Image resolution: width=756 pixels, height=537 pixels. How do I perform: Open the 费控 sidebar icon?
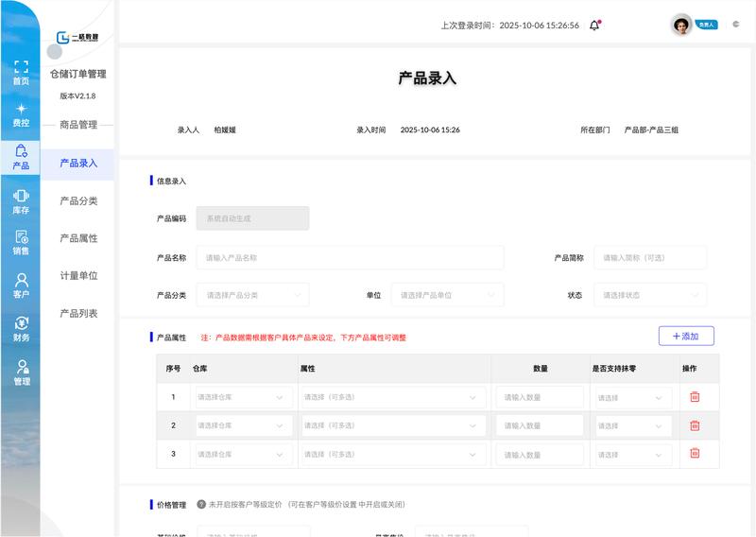[x=21, y=114]
